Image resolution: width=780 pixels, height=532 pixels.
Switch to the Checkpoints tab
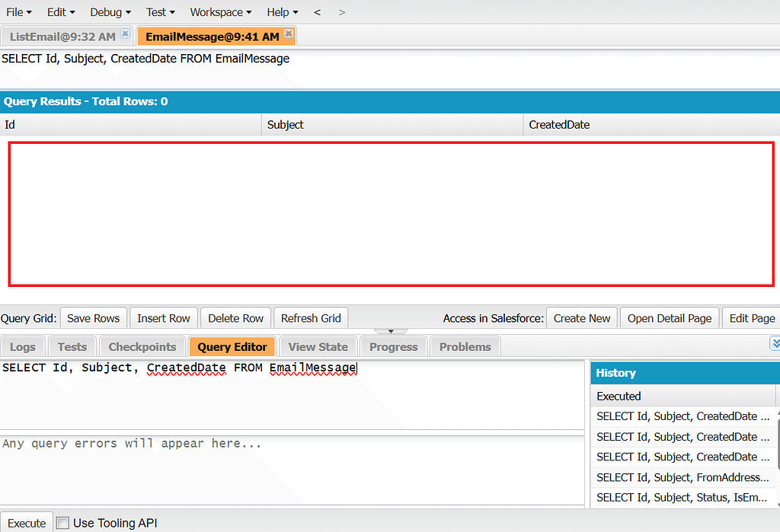tap(142, 346)
